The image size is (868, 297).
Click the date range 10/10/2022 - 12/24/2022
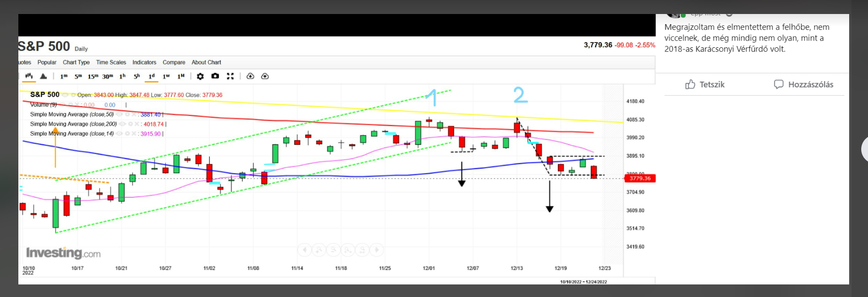[x=583, y=282]
